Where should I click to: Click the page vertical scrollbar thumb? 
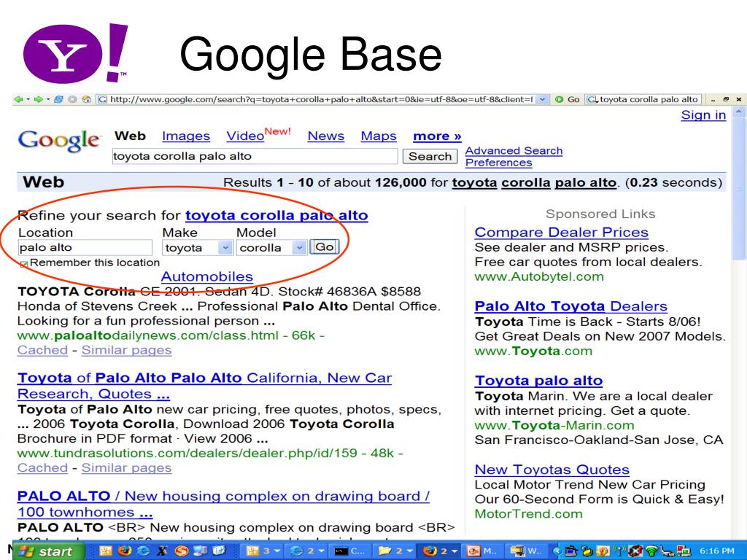tap(738, 188)
